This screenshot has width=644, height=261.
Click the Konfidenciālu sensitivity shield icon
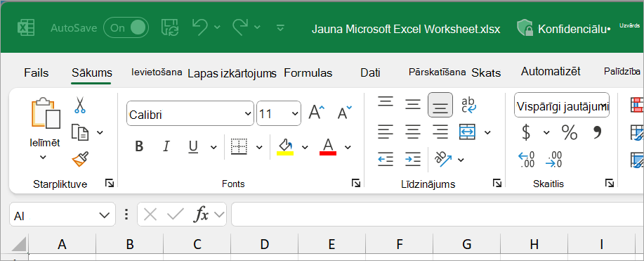click(x=525, y=28)
